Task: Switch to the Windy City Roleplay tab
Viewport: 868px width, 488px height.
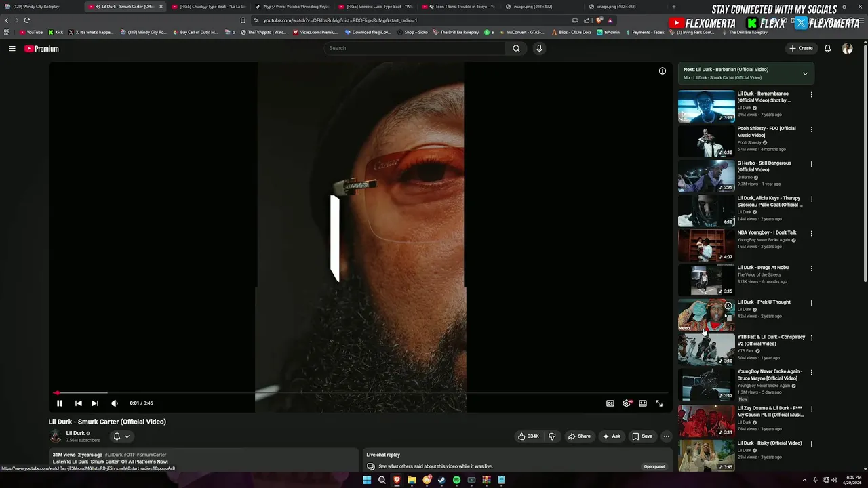Action: [41, 7]
